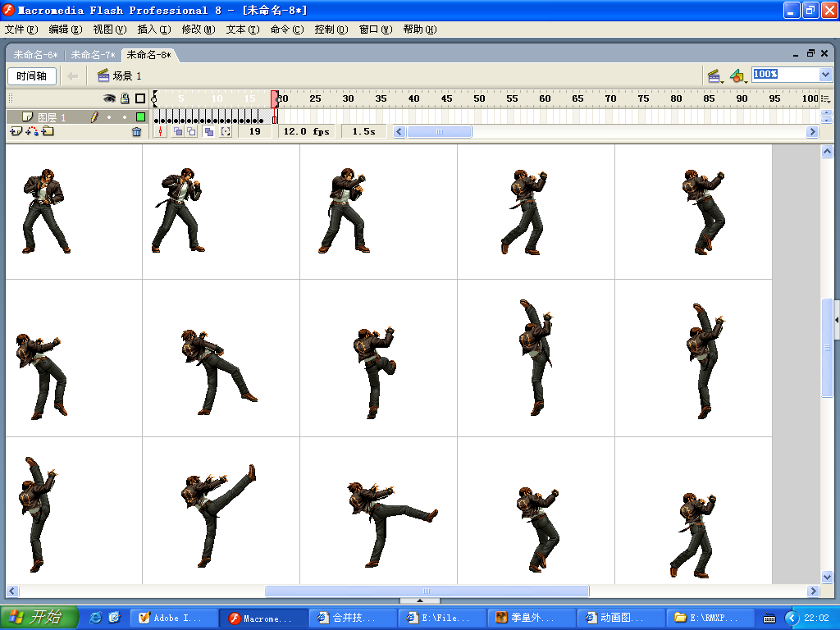
Task: Click the stage horizontal scrollbar thumb
Action: click(x=427, y=591)
